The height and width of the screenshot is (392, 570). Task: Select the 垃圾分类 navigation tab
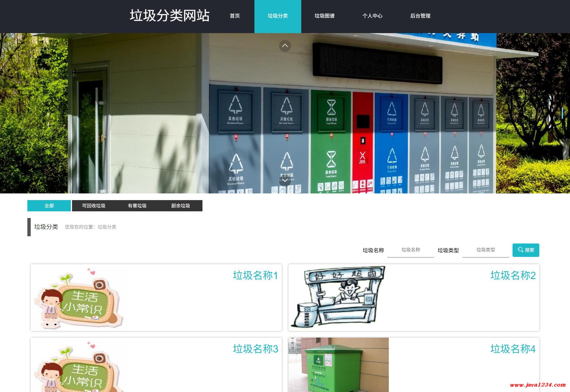point(278,16)
